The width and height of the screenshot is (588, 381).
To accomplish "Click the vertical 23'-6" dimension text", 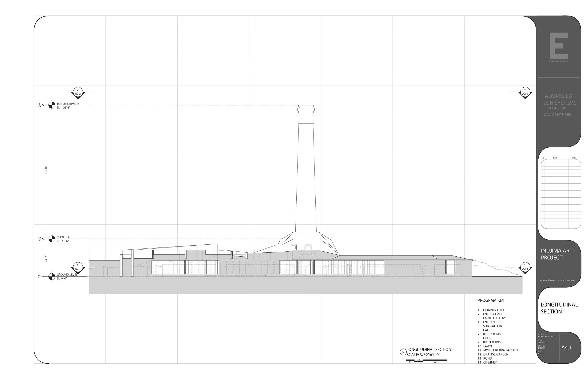I will [x=46, y=259].
